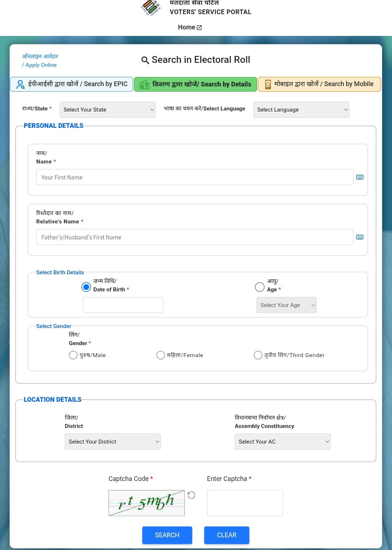Refresh the captcha code image
Screen dimensions: 392x550
[191, 495]
